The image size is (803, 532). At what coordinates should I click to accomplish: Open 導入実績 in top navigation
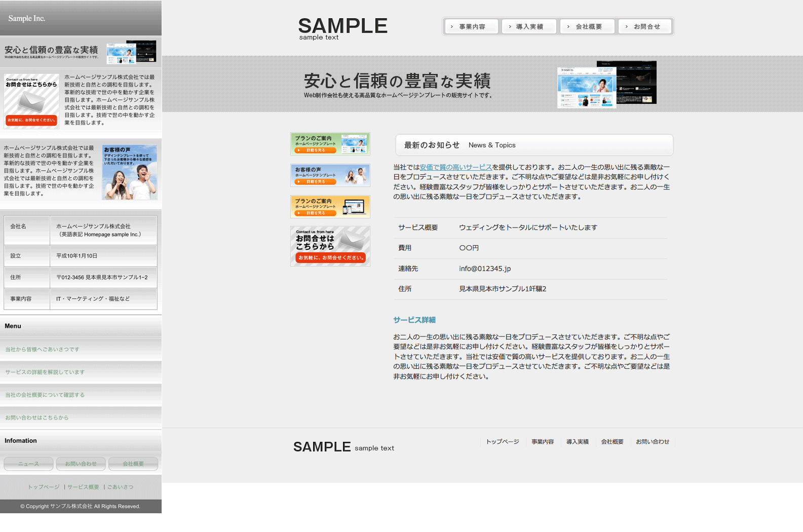pos(529,27)
